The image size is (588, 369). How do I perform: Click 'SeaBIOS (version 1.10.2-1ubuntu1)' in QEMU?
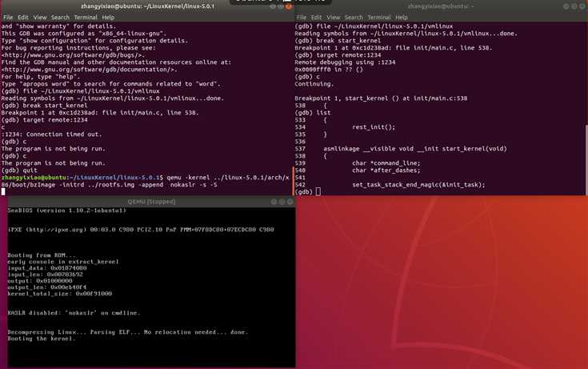[x=67, y=211]
